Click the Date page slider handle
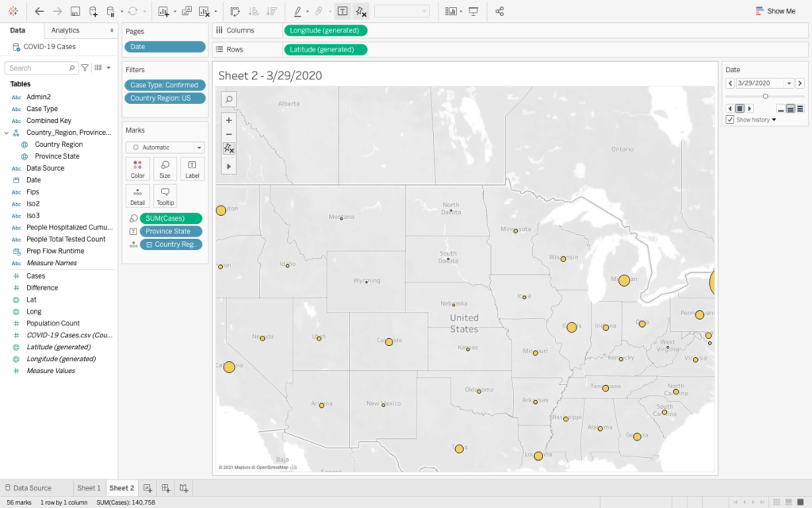 pos(765,96)
